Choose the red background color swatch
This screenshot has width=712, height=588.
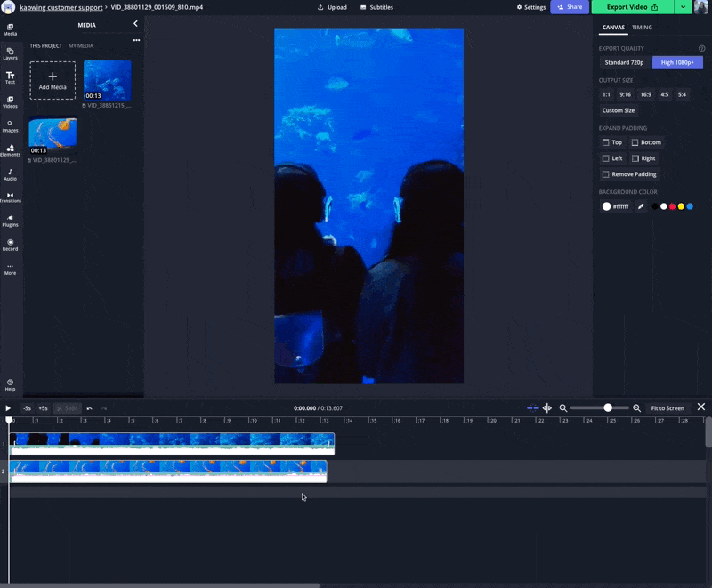(672, 206)
